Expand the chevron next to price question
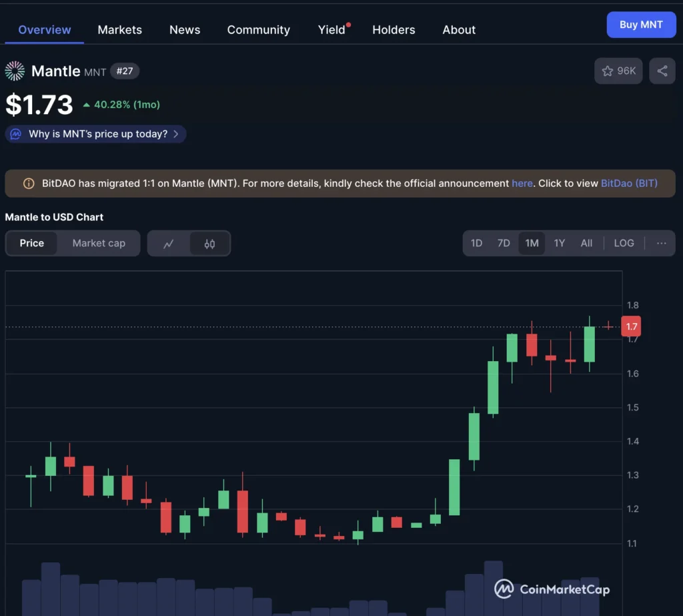The width and height of the screenshot is (683, 616). (x=176, y=134)
